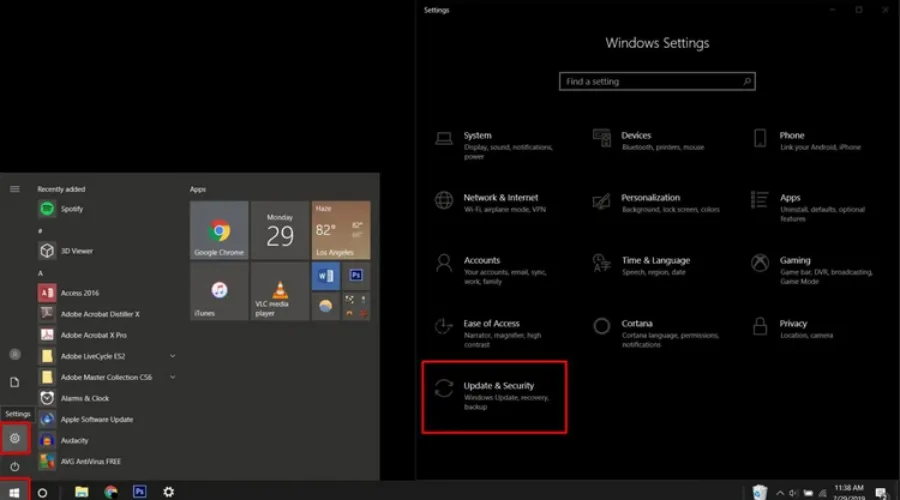Open Update & Security settings
Screen dimensions: 900x500
(494, 396)
